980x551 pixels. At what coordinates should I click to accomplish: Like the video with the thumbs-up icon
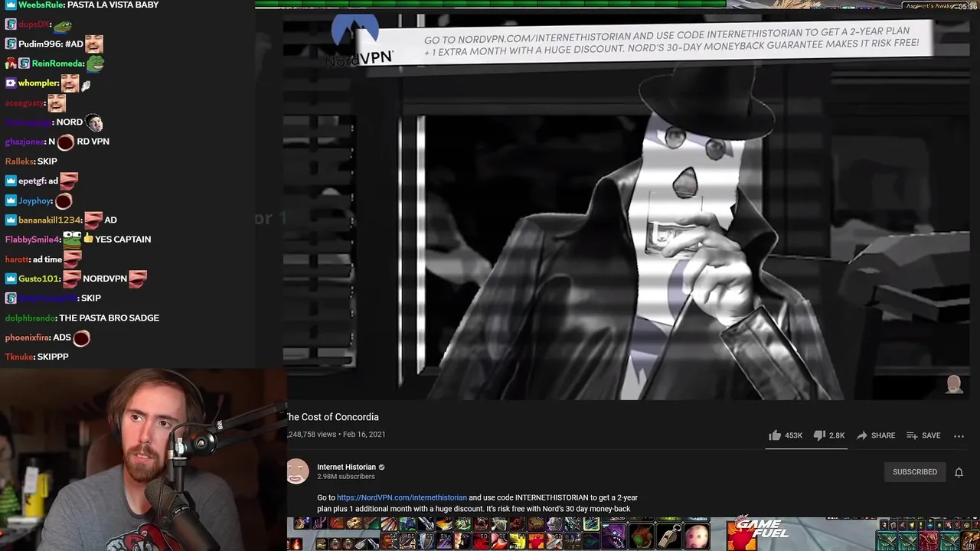(775, 435)
